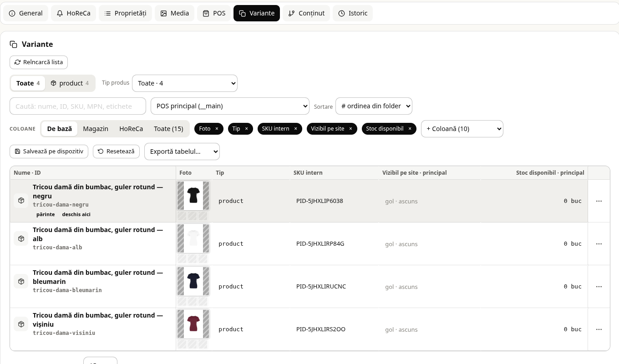The height and width of the screenshot is (364, 619).
Task: Focus the search field for name, ID, SKU
Action: 78,106
